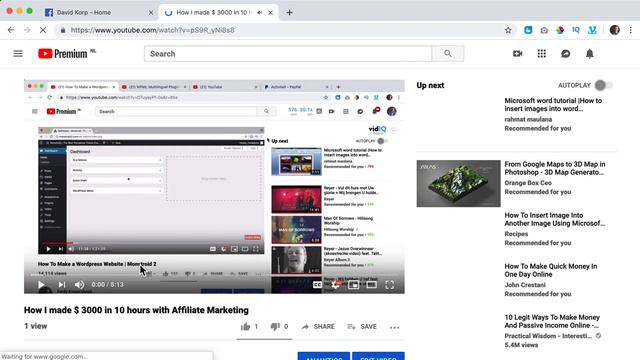Screen dimensions: 640x360
Task: Click the Analytics button
Action: 324,356
